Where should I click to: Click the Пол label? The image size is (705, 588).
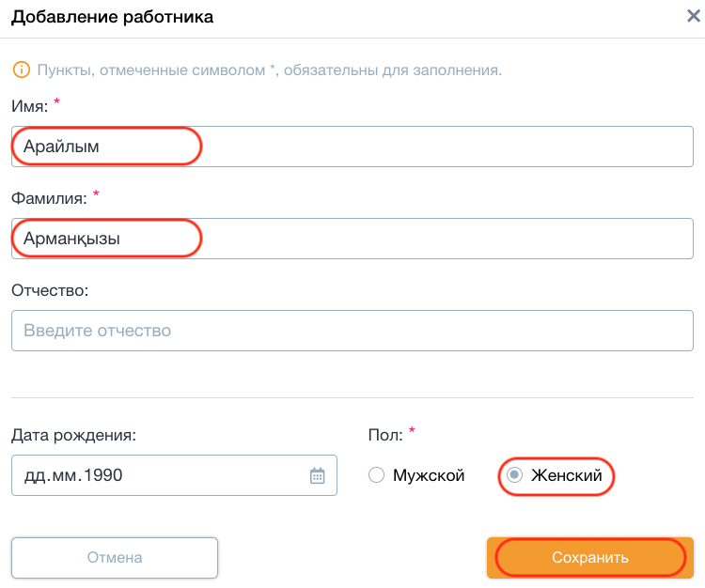385,435
